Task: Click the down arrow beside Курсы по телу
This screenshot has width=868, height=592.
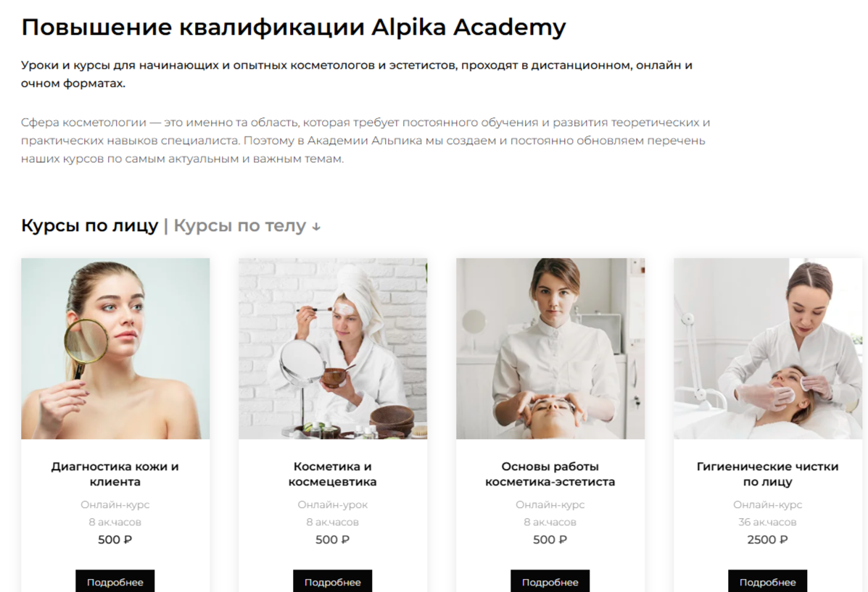Action: [316, 227]
